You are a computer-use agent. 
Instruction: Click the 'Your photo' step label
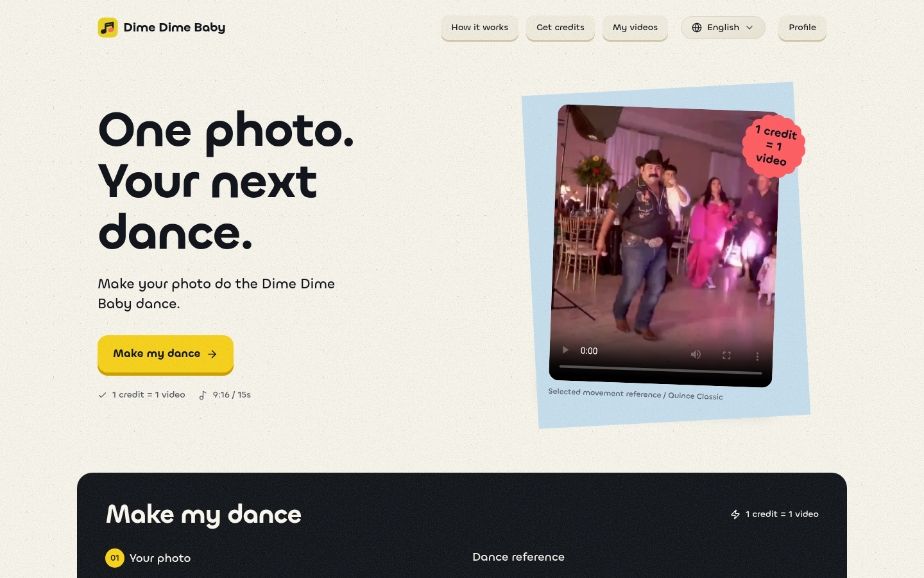point(160,558)
